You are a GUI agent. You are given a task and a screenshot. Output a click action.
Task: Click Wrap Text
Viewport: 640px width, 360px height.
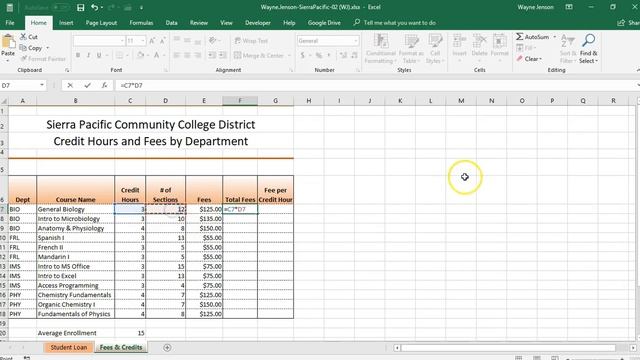(251, 41)
